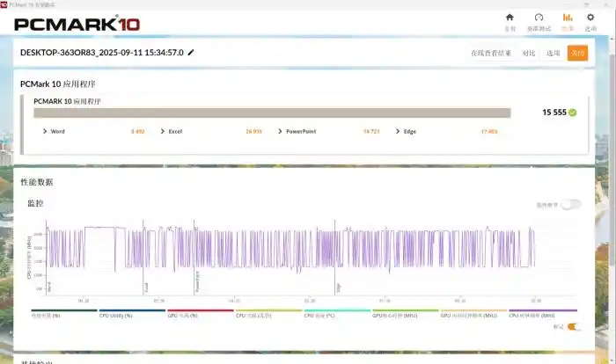Click the PowerPoint marker line in chart
616x364 pixels.
coord(194,258)
